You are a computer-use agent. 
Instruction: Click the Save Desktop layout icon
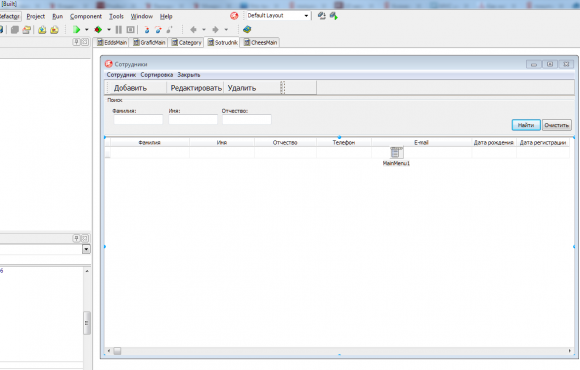tap(322, 16)
